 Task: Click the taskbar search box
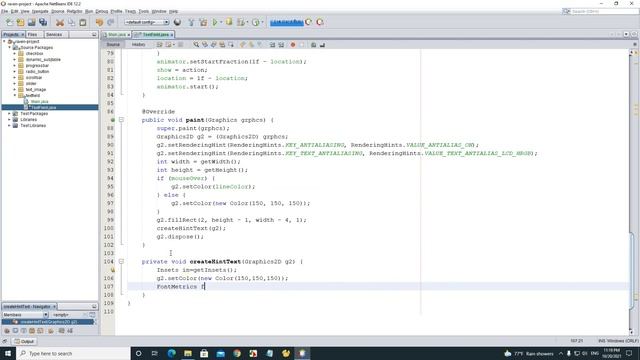point(73,353)
